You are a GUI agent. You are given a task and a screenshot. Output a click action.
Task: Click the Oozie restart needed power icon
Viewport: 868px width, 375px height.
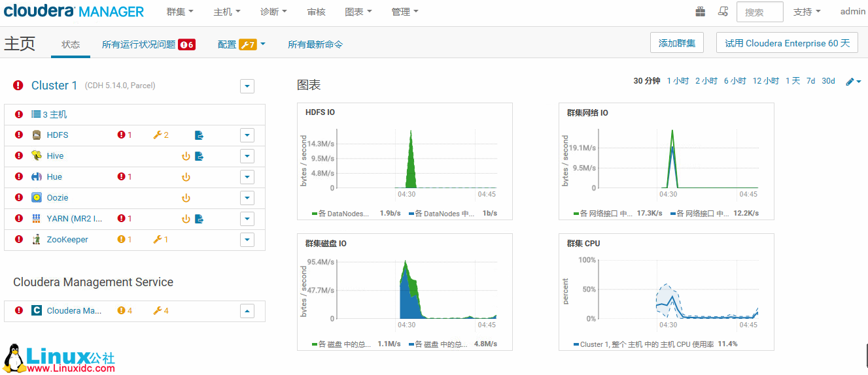tap(186, 198)
